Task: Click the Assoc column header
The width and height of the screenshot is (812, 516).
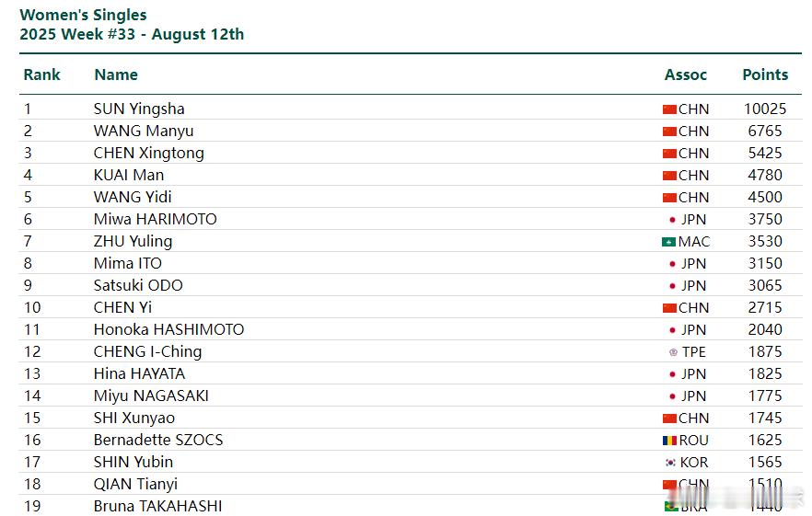Action: click(x=686, y=75)
